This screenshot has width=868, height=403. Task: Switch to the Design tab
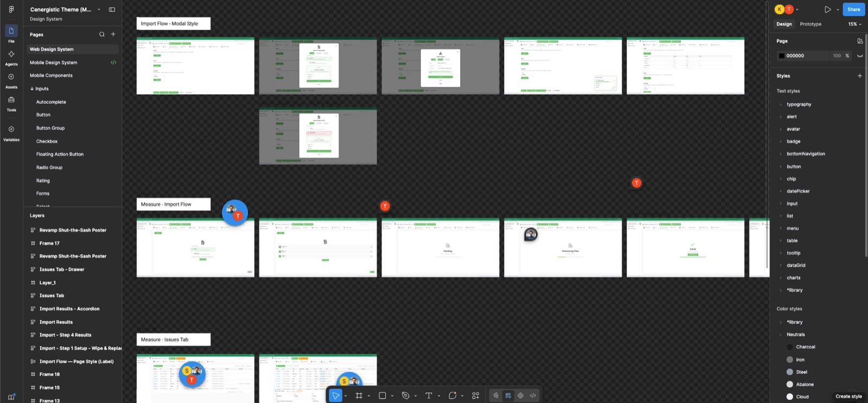784,24
